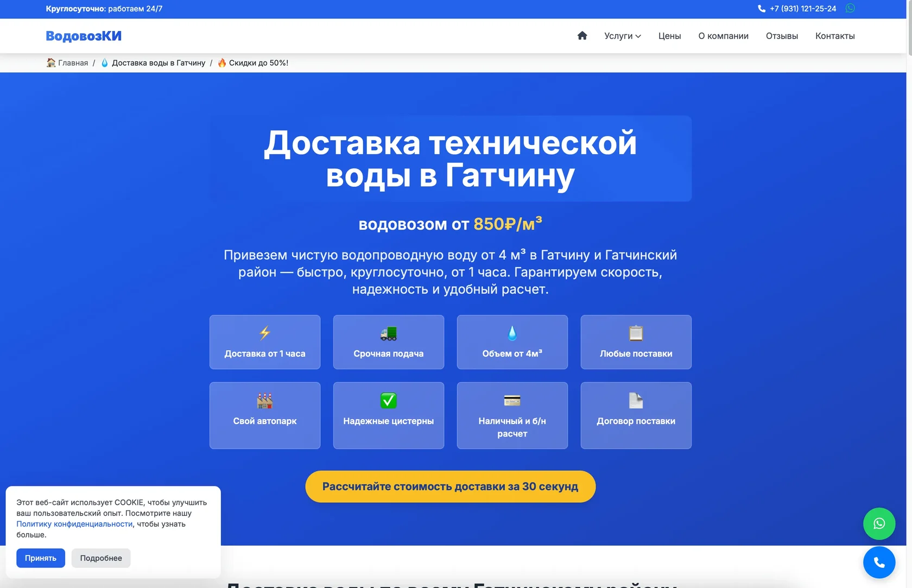Go to Отзывы section from navigation

(782, 35)
